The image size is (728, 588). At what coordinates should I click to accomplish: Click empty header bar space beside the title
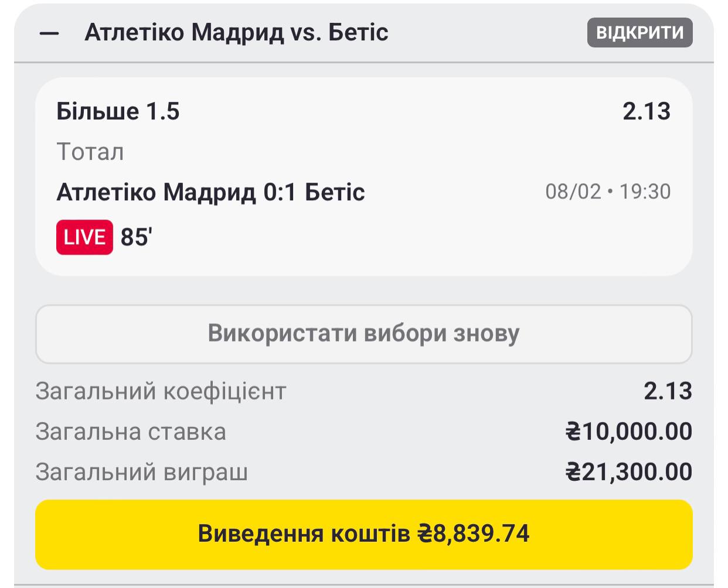point(487,33)
